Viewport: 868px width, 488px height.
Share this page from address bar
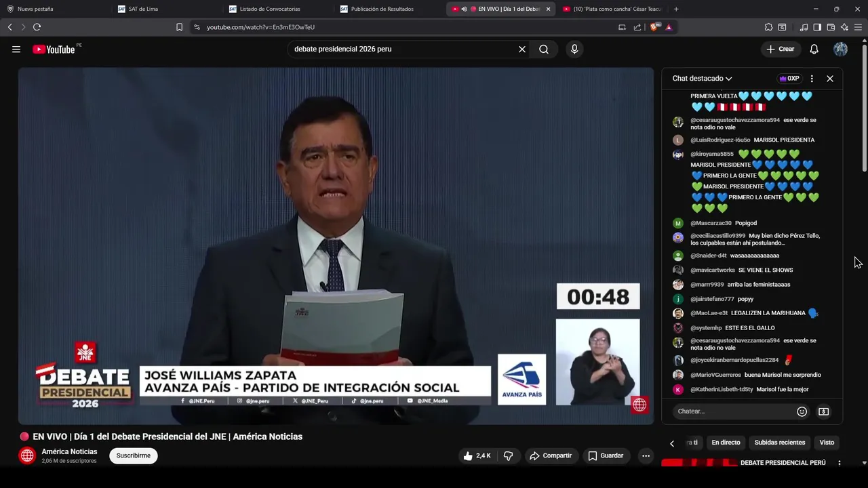[x=637, y=27]
